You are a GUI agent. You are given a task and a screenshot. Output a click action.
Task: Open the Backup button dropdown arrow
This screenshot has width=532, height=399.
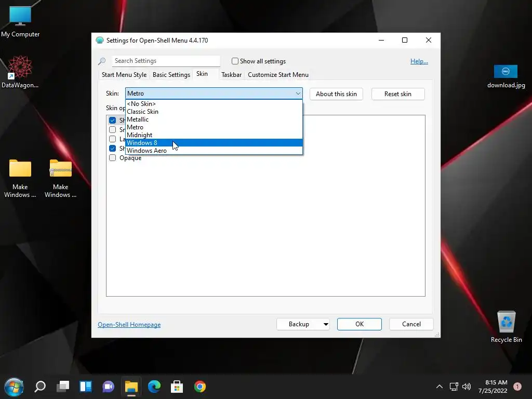point(326,324)
